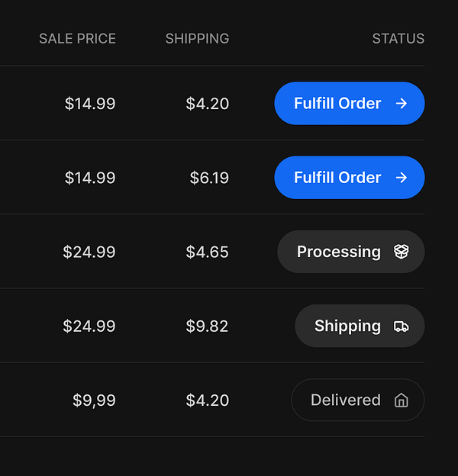Sort by the STATUS column header
Screen dimensions: 458x476
(x=398, y=39)
